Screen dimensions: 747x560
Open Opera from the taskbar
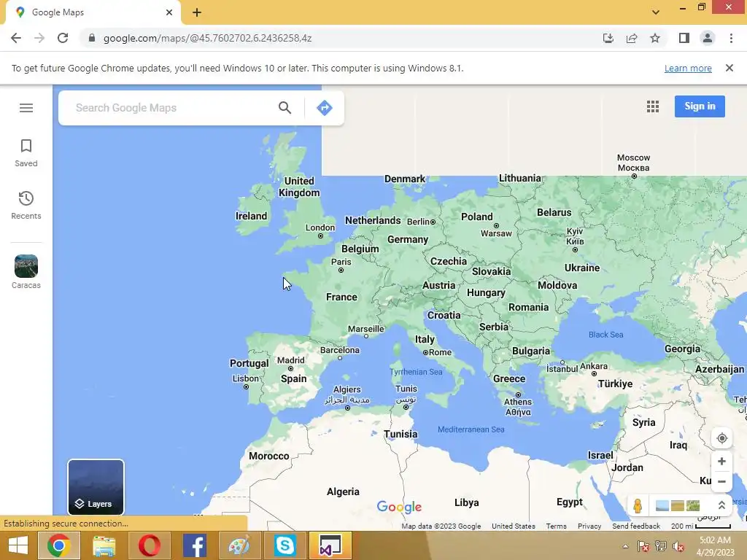pyautogui.click(x=149, y=545)
